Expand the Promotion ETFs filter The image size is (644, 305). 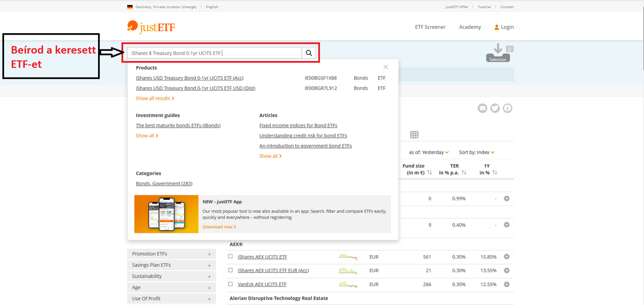coord(172,254)
